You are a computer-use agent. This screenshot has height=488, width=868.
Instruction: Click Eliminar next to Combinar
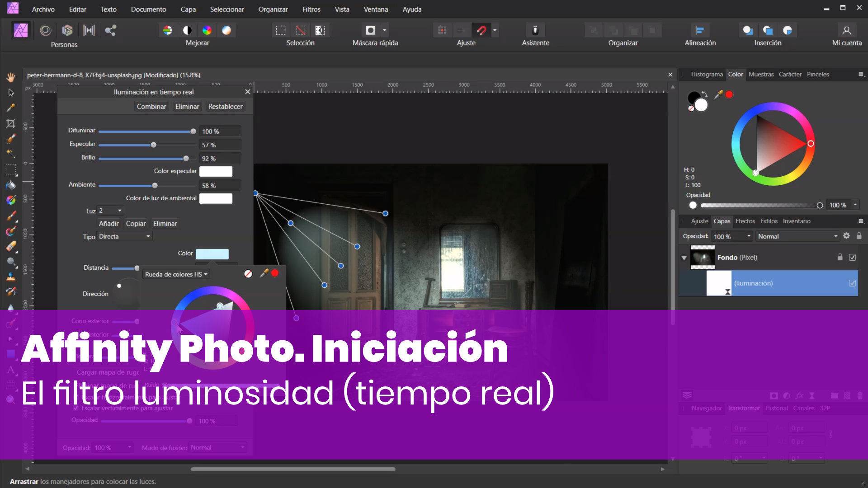[x=187, y=106]
